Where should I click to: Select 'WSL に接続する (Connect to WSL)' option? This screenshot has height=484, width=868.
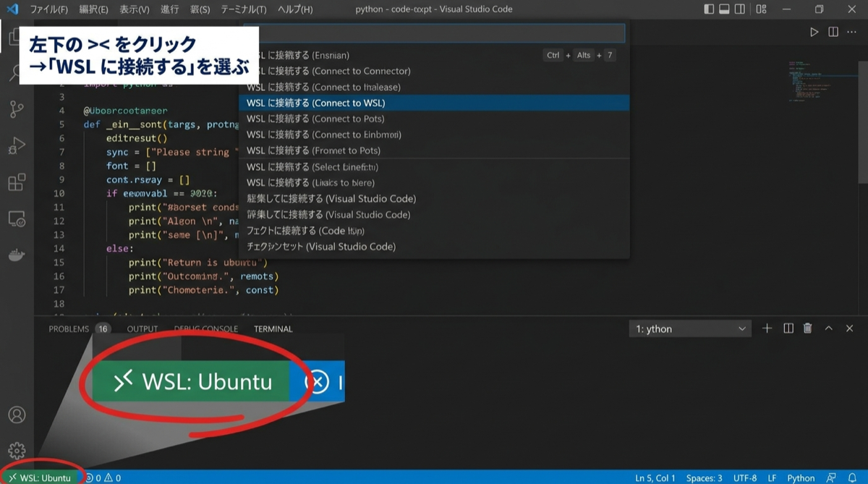click(434, 103)
